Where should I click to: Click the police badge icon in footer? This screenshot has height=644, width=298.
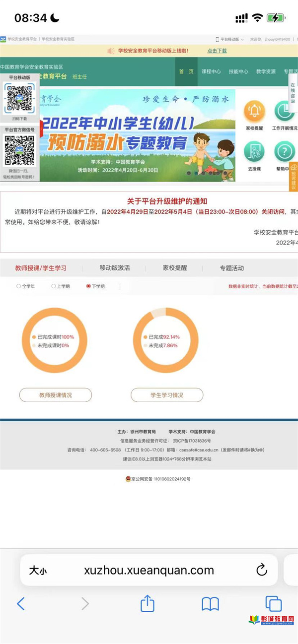128,479
